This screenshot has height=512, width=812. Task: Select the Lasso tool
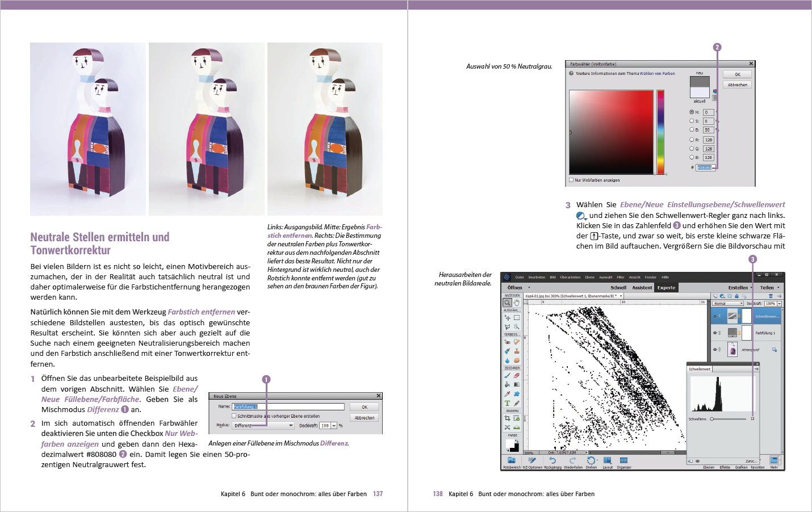[x=507, y=327]
